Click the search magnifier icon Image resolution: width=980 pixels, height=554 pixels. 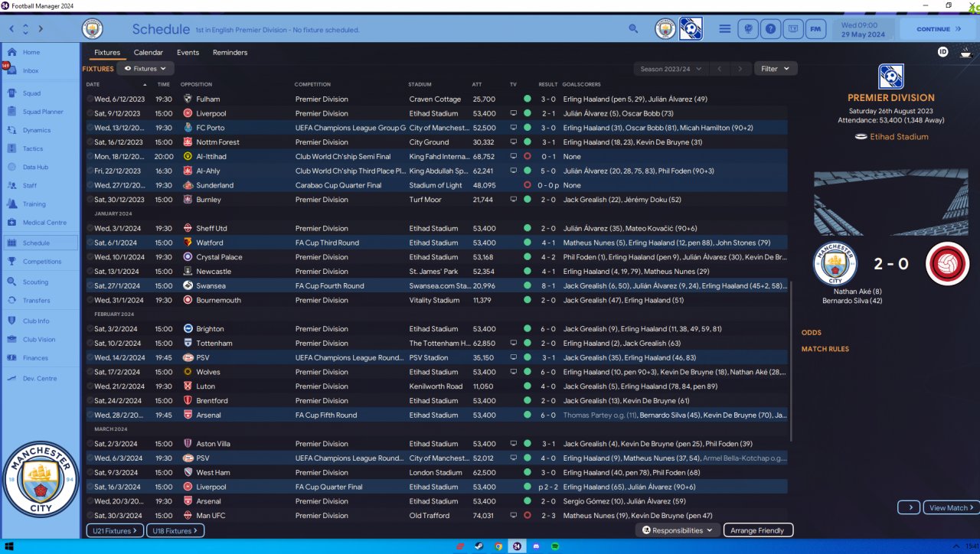coord(633,29)
